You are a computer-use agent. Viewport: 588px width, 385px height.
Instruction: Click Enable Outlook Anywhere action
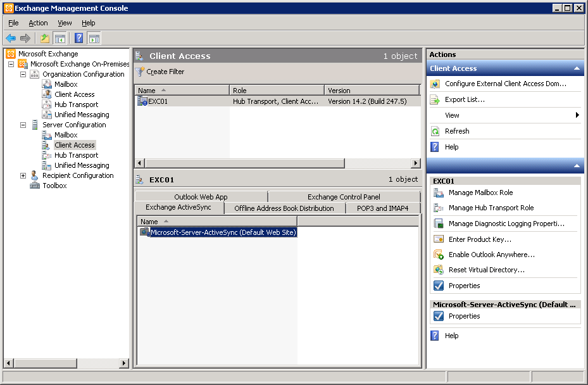tap(492, 255)
